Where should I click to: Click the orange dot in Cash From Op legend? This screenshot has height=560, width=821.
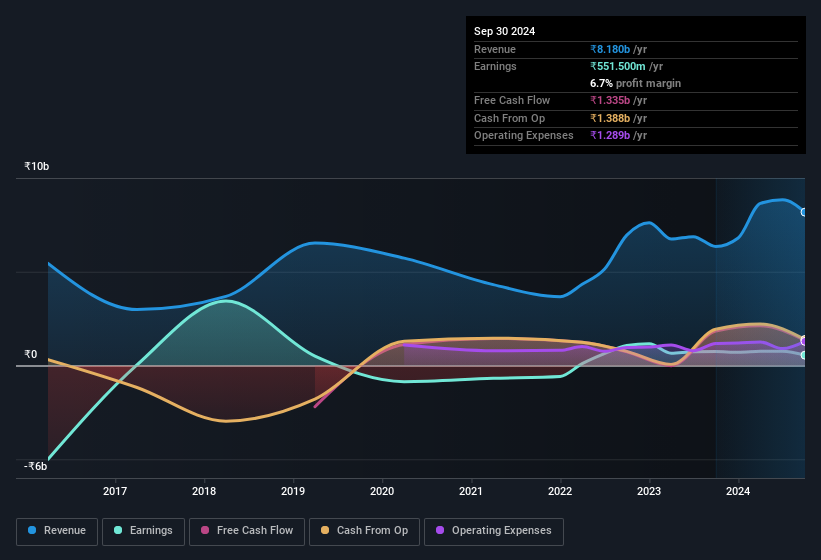tap(325, 530)
